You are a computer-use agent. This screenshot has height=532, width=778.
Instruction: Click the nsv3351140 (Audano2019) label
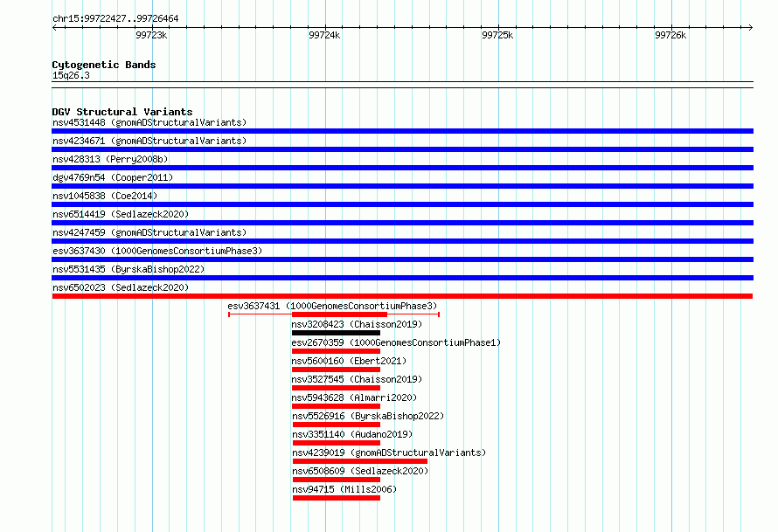pos(352,434)
